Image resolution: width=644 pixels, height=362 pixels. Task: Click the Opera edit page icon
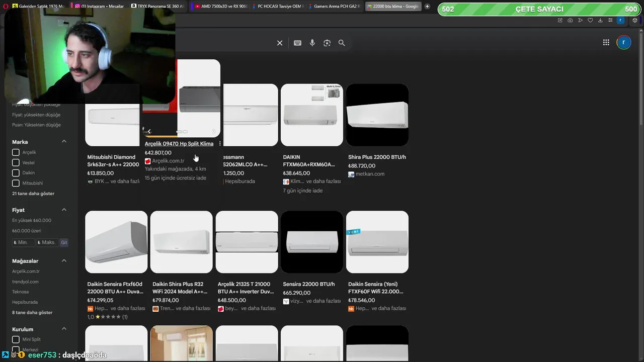tap(560, 20)
